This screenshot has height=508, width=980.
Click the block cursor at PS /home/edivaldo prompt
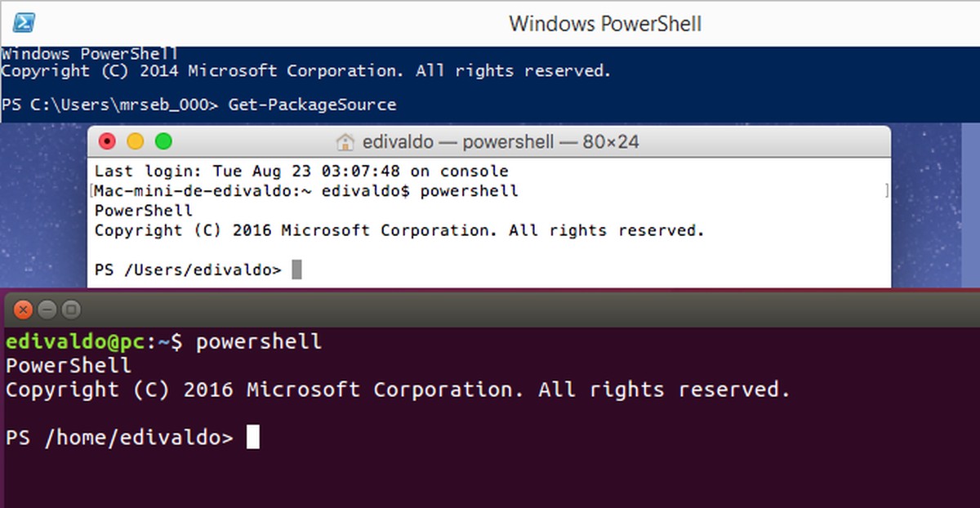[251, 437]
